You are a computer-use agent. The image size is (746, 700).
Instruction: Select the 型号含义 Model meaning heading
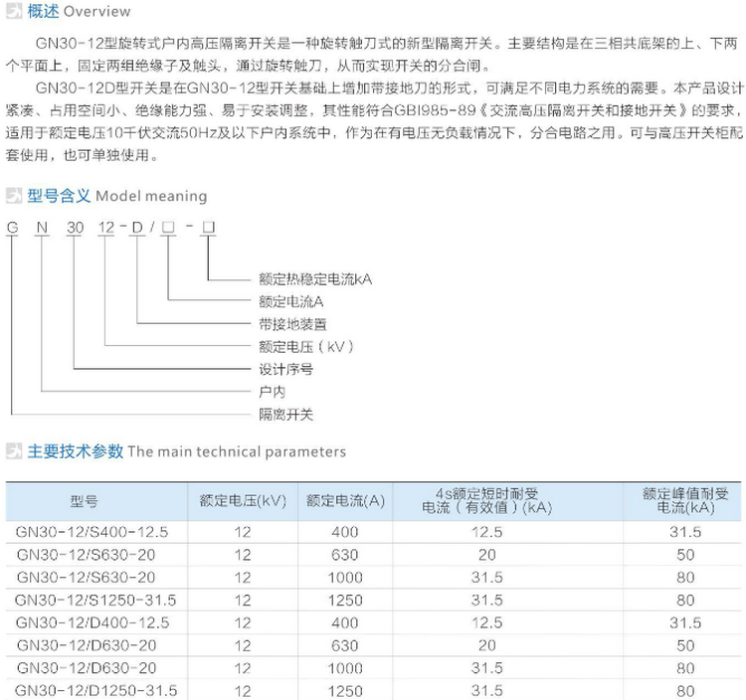pyautogui.click(x=117, y=196)
